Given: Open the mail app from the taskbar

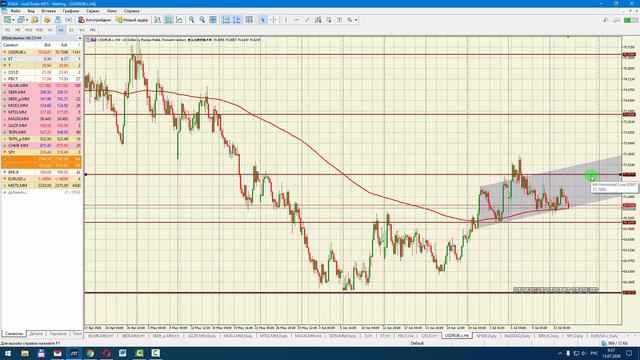Looking at the screenshot, I should [x=58, y=353].
